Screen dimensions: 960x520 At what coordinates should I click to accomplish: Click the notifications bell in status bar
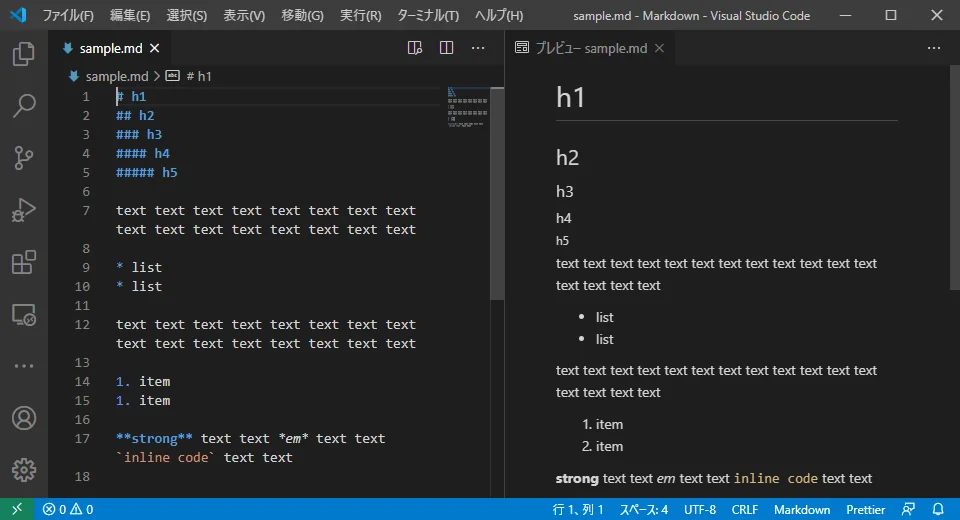938,509
